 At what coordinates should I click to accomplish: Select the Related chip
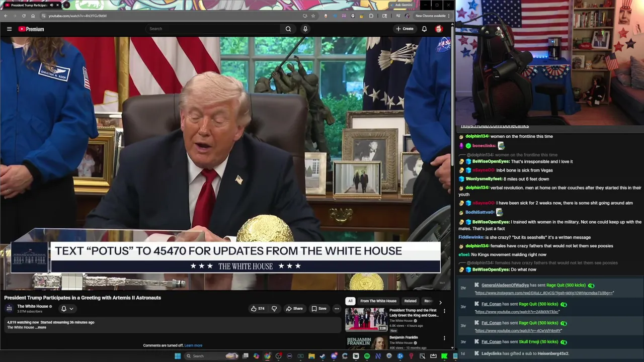pyautogui.click(x=410, y=301)
